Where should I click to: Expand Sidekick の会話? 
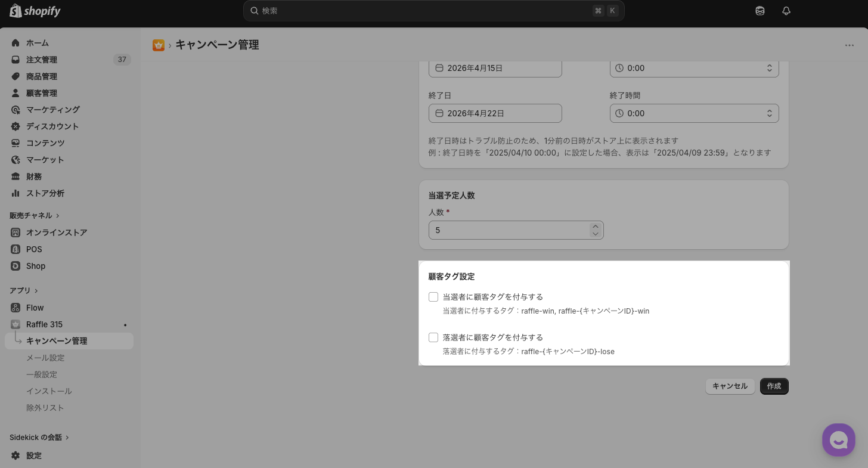click(x=39, y=438)
